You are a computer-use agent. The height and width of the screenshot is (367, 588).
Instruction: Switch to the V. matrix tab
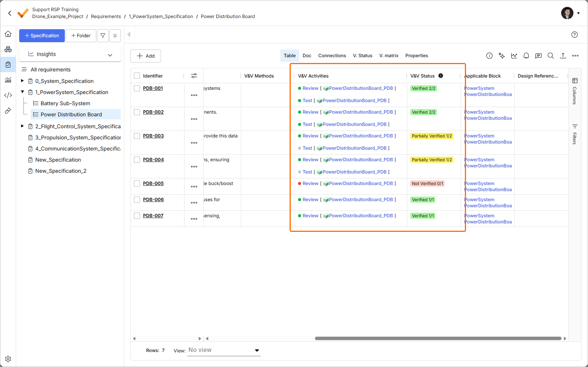pos(389,56)
